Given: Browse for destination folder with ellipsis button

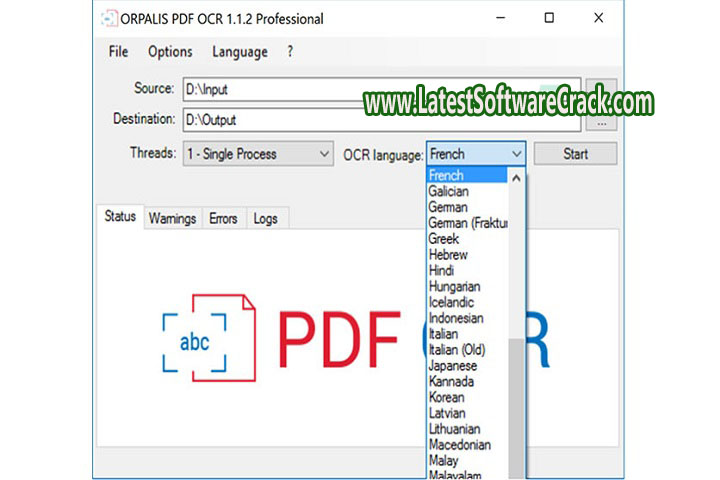Looking at the screenshot, I should click(600, 121).
